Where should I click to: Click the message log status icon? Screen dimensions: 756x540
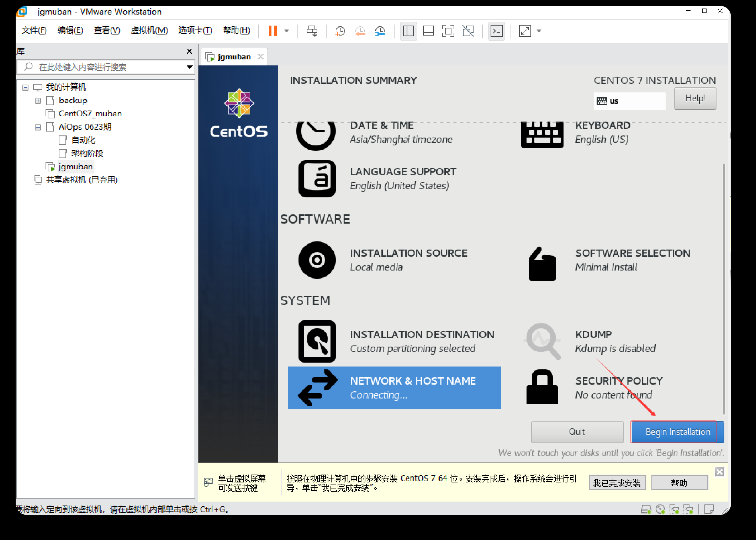[x=709, y=509]
